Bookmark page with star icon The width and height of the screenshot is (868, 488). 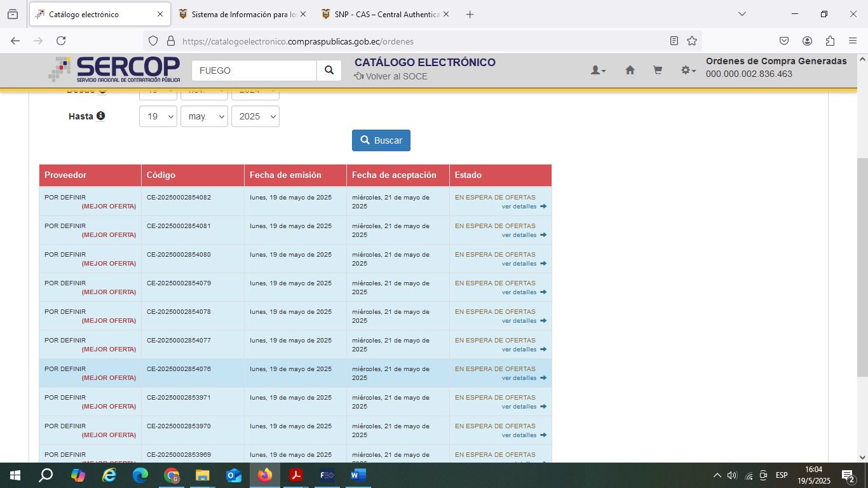(x=692, y=41)
